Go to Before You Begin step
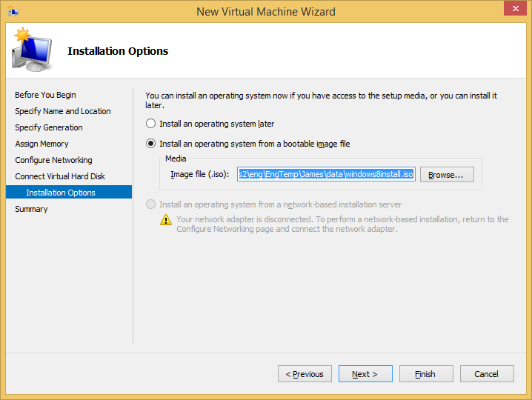The width and height of the screenshot is (532, 400). [x=45, y=95]
